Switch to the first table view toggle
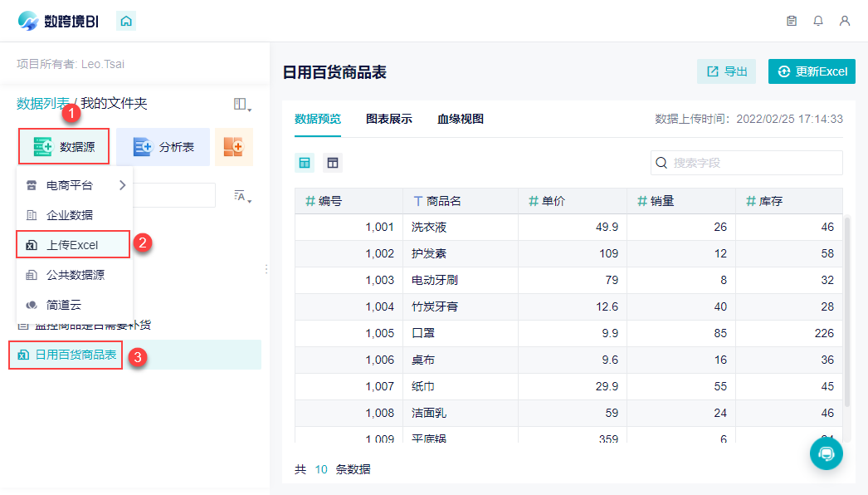The height and width of the screenshot is (495, 868). coord(305,163)
